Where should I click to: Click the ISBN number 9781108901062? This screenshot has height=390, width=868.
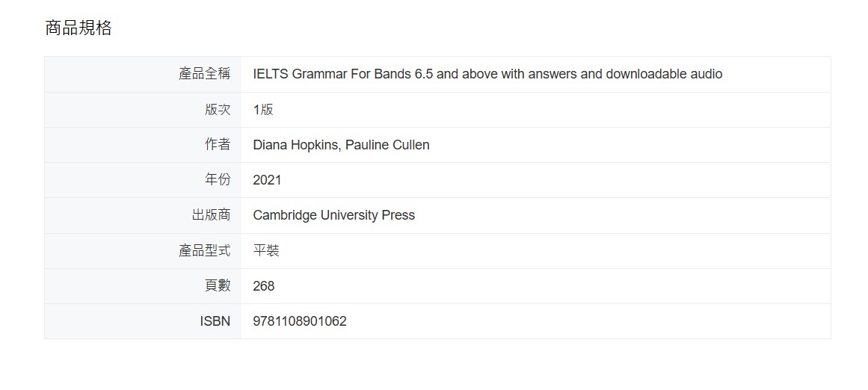point(300,321)
